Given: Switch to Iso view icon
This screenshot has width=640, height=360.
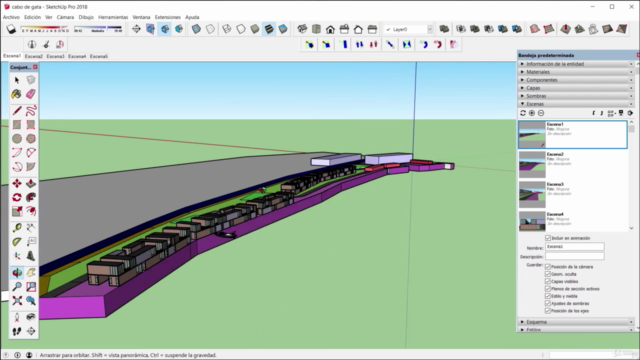Looking at the screenshot, I should click(x=302, y=29).
